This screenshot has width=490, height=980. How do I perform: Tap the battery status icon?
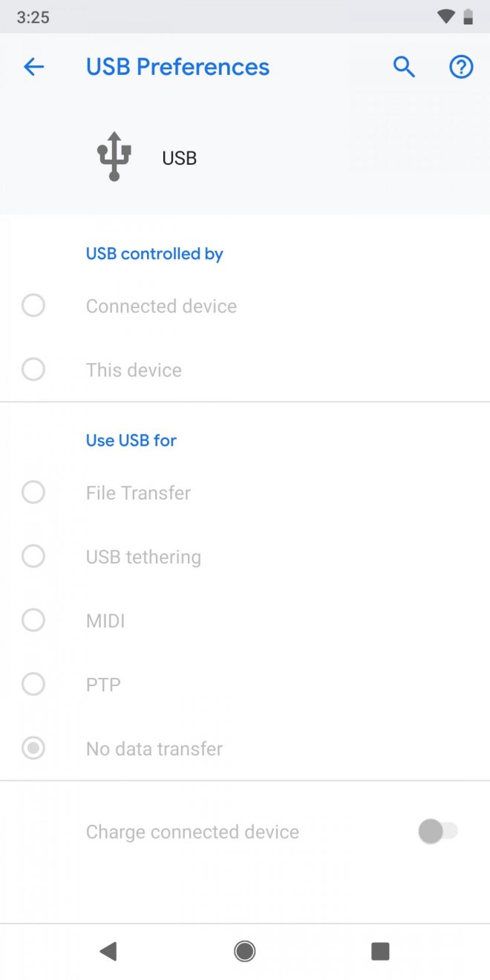pos(468,16)
